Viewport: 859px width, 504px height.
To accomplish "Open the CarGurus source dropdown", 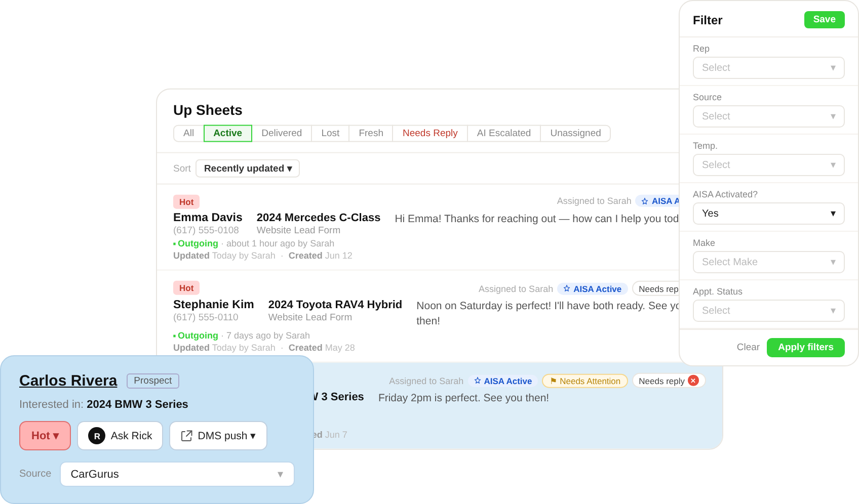I will (177, 474).
